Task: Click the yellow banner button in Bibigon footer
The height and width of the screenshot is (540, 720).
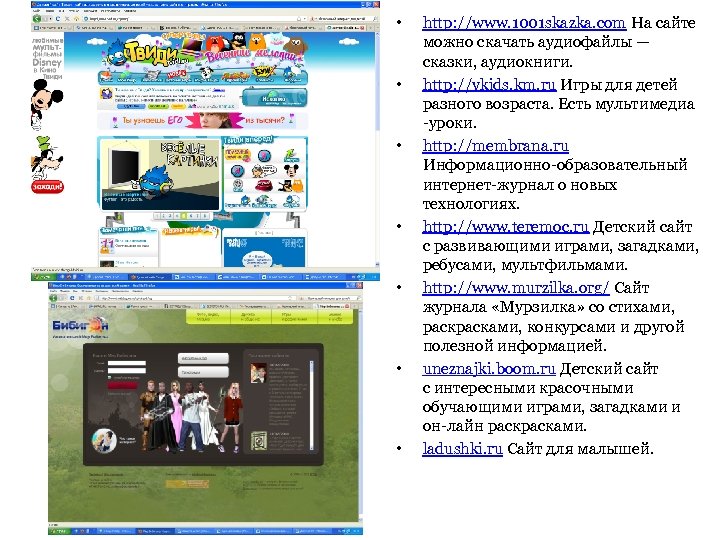Action: pos(186,484)
